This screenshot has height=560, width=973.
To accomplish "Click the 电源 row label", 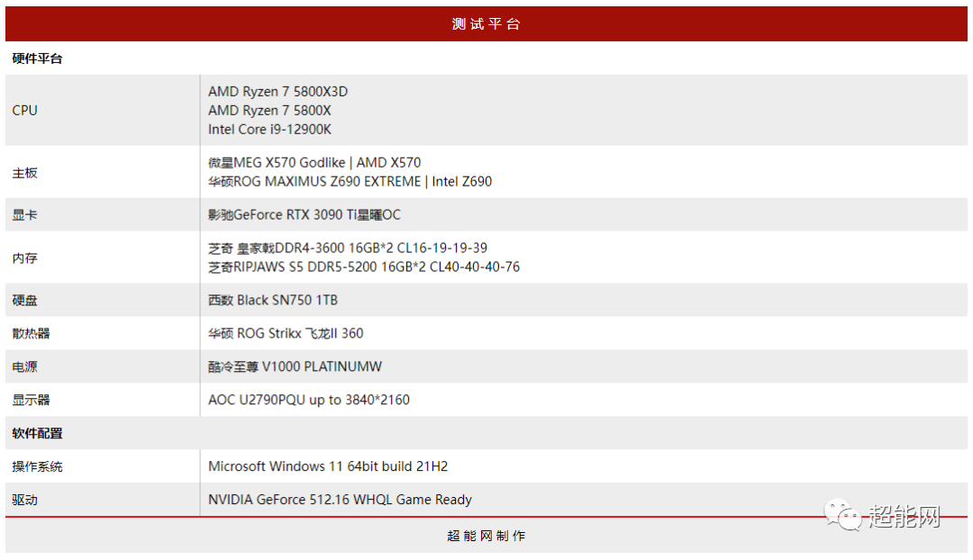I will [25, 367].
